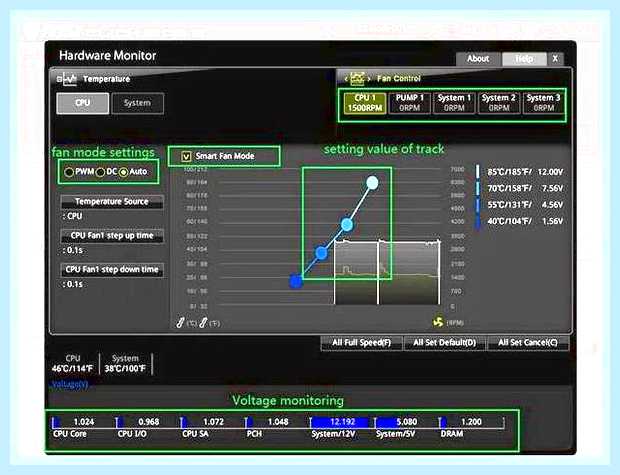
Task: Click the Fan Control section icon
Action: (x=357, y=79)
